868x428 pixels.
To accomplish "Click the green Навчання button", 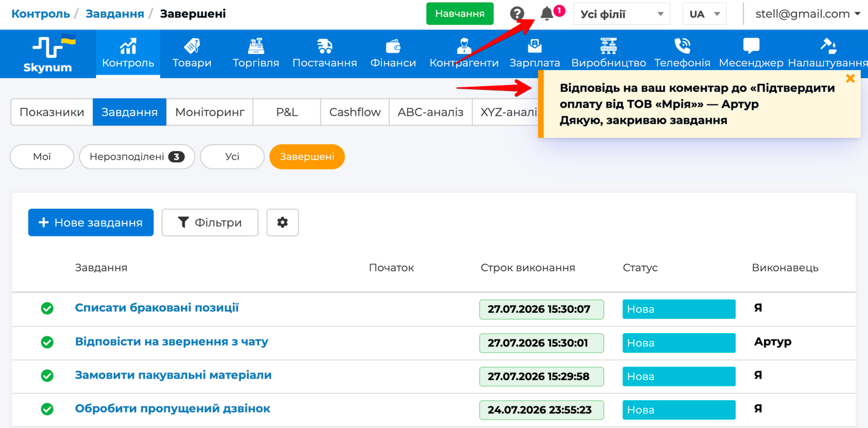I will pos(460,14).
